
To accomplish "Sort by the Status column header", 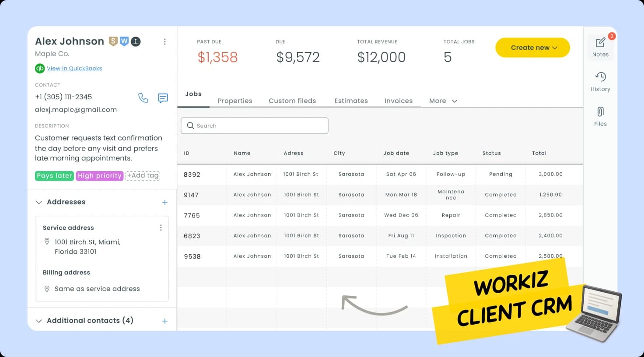I will pos(492,153).
